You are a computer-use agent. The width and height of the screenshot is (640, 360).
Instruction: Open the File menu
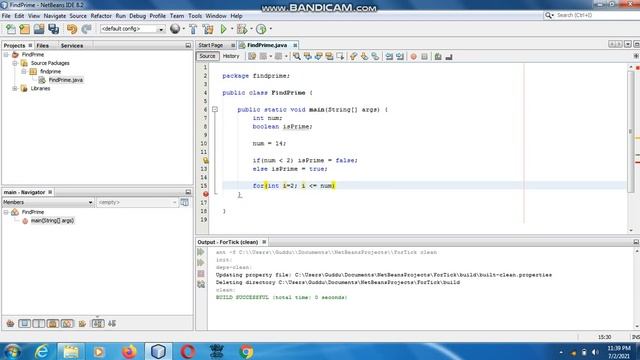tap(6, 16)
